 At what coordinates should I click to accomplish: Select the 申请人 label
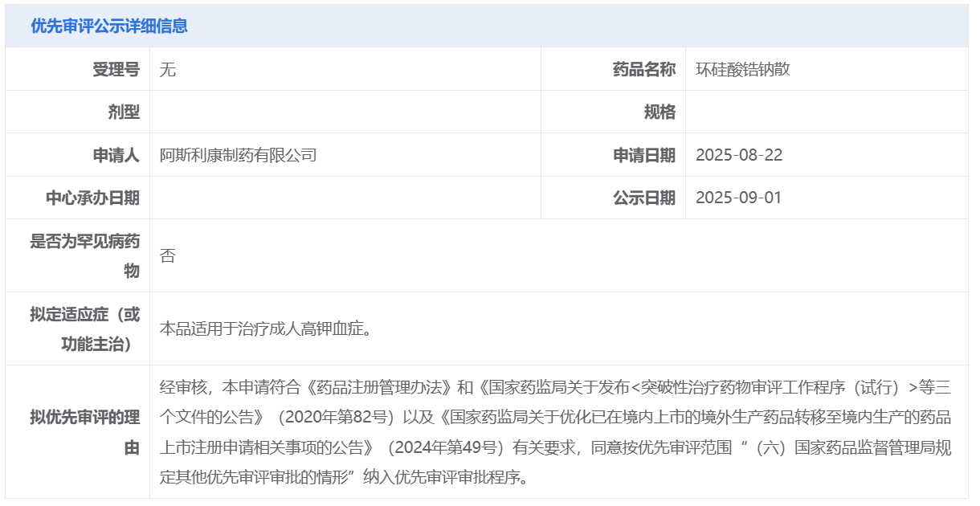click(116, 155)
